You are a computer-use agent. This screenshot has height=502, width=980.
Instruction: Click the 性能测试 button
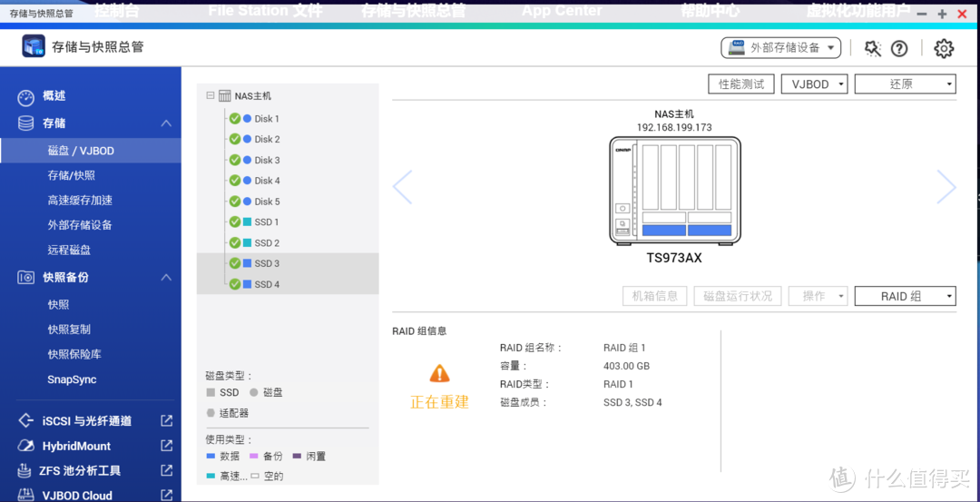(x=741, y=84)
